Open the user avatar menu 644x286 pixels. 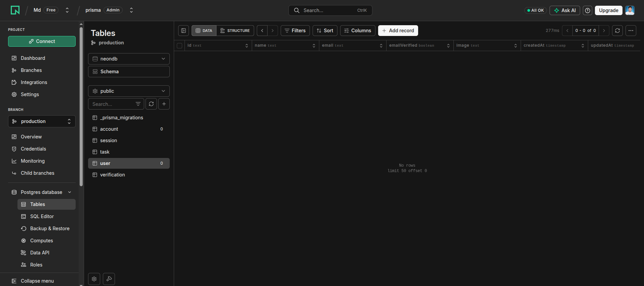[x=630, y=10]
